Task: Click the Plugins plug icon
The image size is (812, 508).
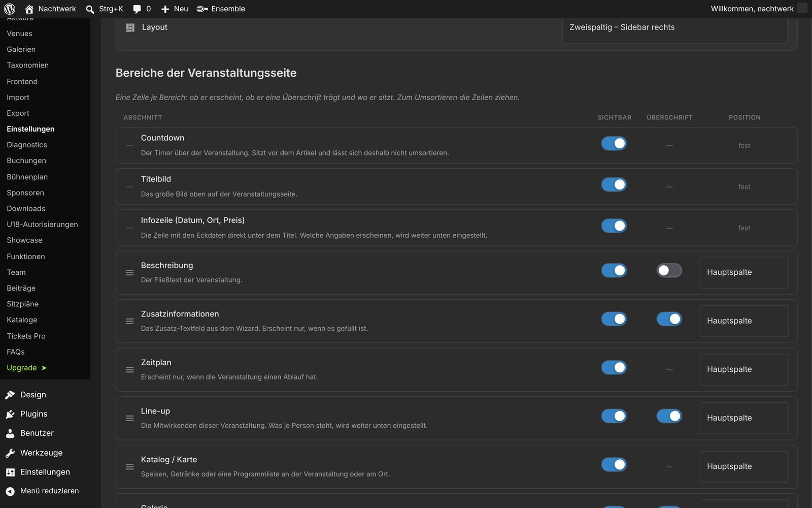Action: 10,414
